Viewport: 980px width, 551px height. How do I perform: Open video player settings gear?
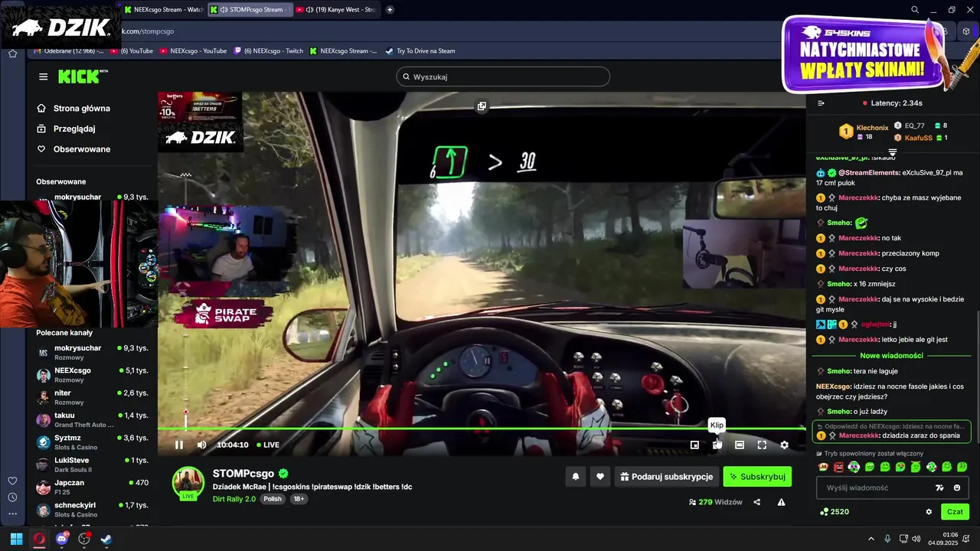click(784, 445)
